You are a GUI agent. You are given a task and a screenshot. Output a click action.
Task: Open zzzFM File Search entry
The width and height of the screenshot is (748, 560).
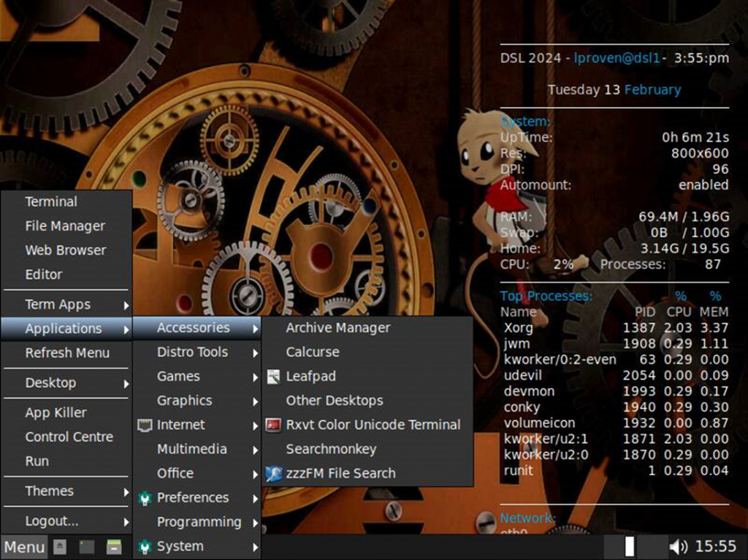(x=367, y=474)
